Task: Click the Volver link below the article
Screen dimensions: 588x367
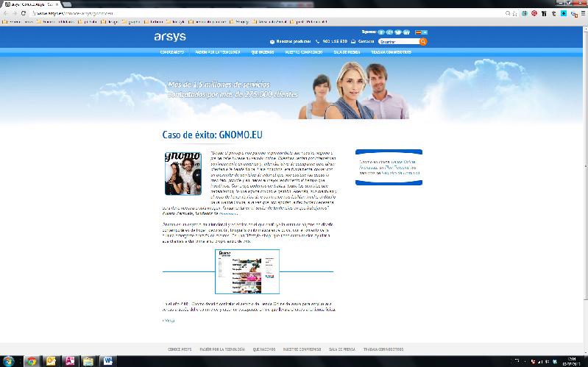Action: click(x=169, y=321)
